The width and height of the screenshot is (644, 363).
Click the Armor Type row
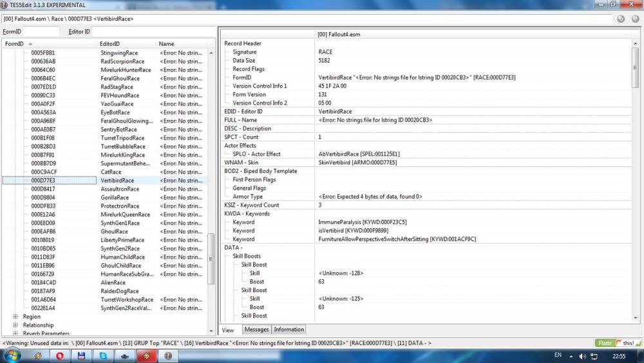(x=426, y=197)
